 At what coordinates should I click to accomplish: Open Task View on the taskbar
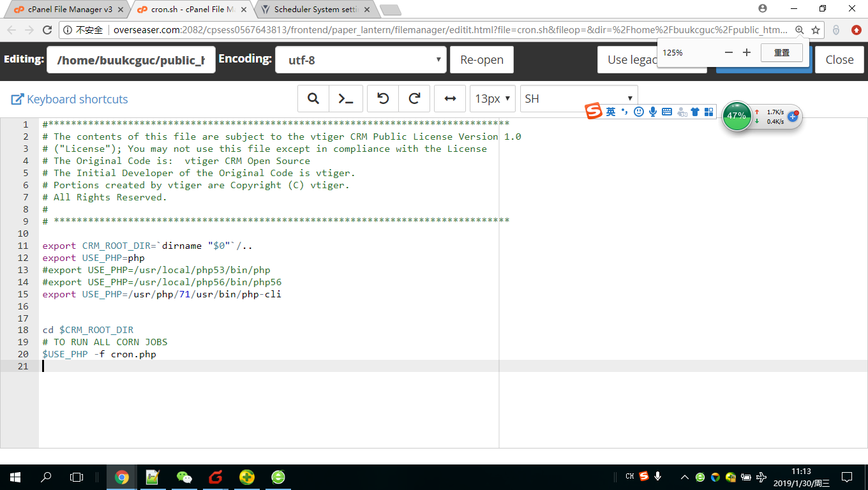coord(77,477)
